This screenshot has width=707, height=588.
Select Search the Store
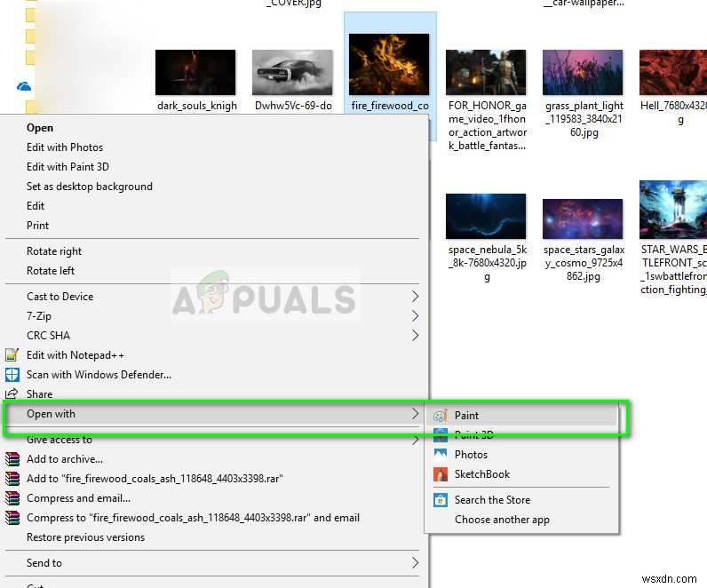click(492, 499)
